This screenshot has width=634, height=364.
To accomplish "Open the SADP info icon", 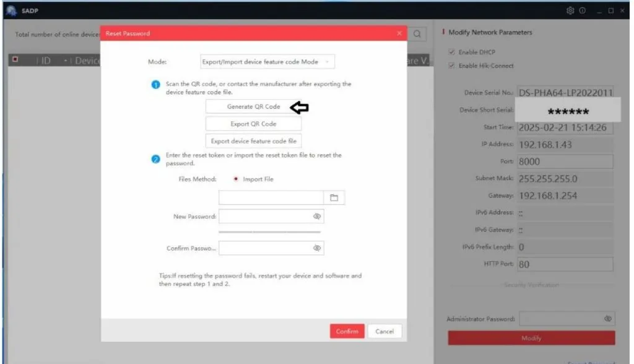I will click(x=582, y=11).
